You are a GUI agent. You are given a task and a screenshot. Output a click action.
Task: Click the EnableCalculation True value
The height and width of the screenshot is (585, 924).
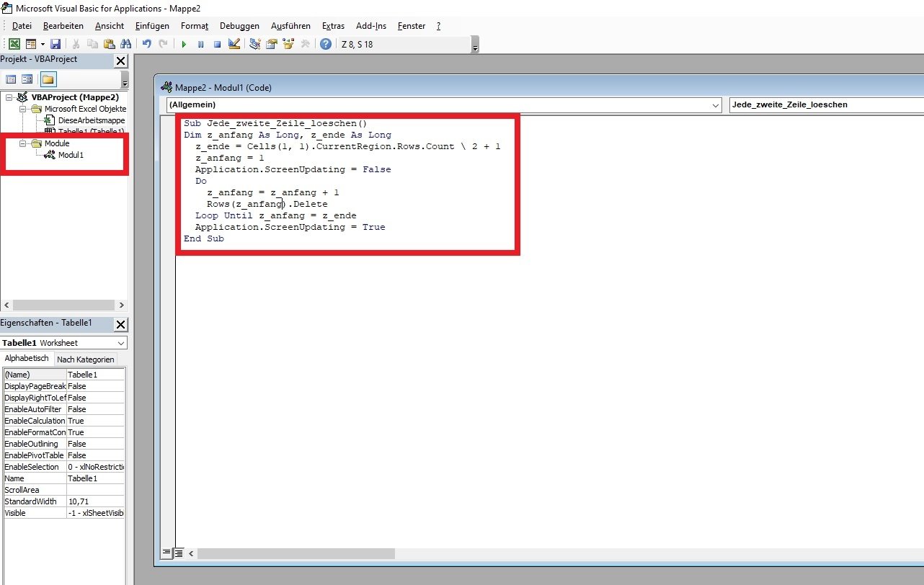click(95, 421)
